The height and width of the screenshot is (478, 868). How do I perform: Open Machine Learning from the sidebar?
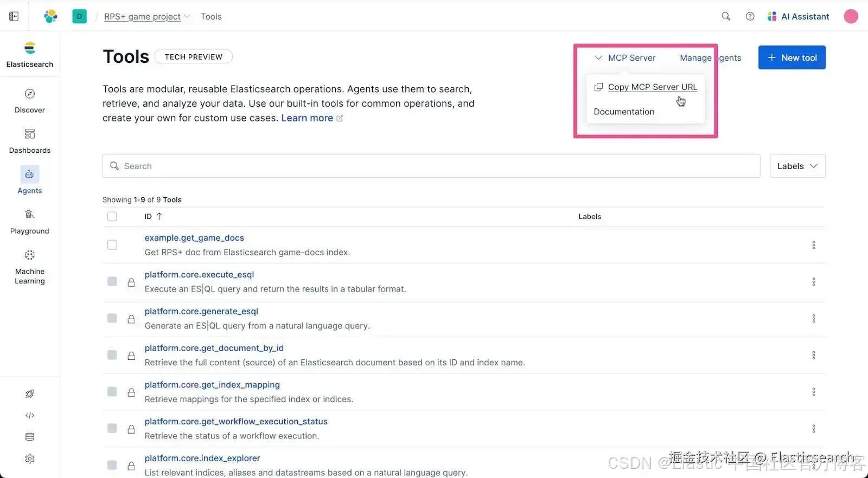30,267
